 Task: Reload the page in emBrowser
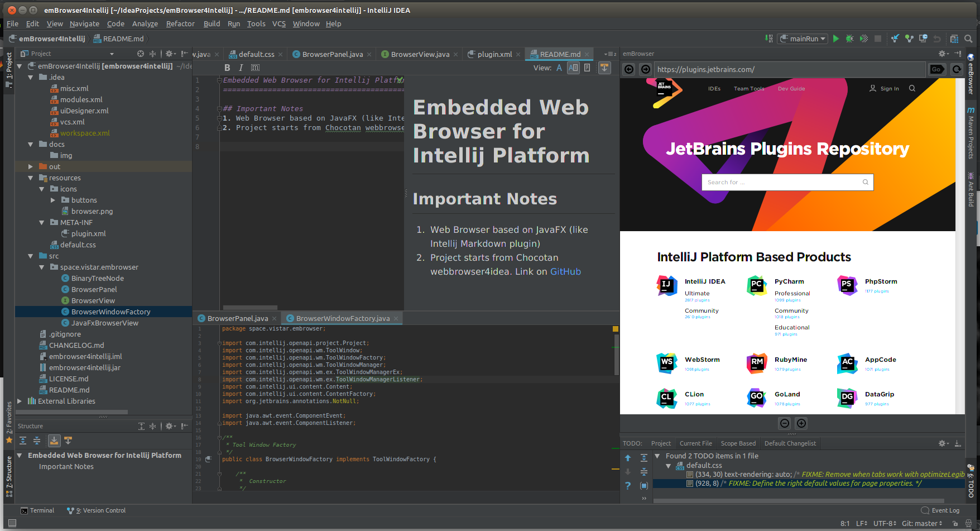click(x=957, y=69)
